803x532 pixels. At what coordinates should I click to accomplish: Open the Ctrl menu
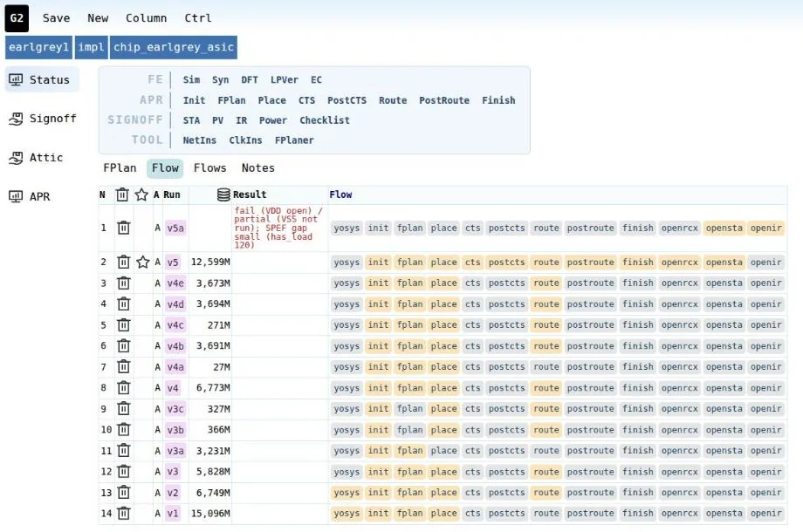pyautogui.click(x=197, y=18)
